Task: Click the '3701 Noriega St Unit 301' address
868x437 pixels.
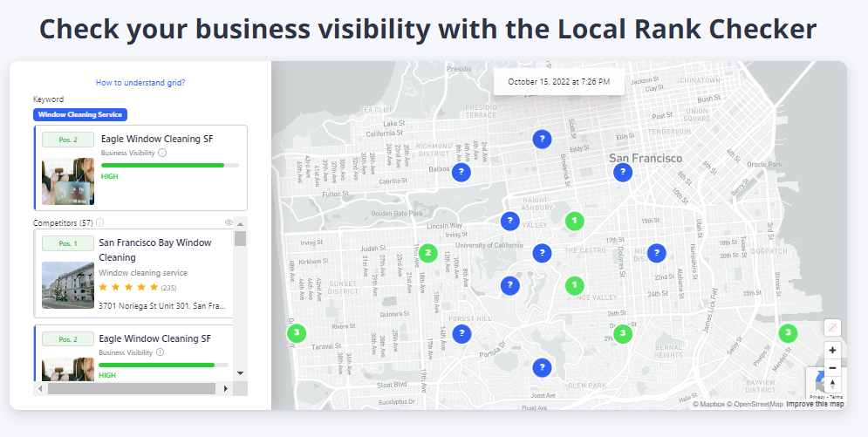Action: pos(162,305)
